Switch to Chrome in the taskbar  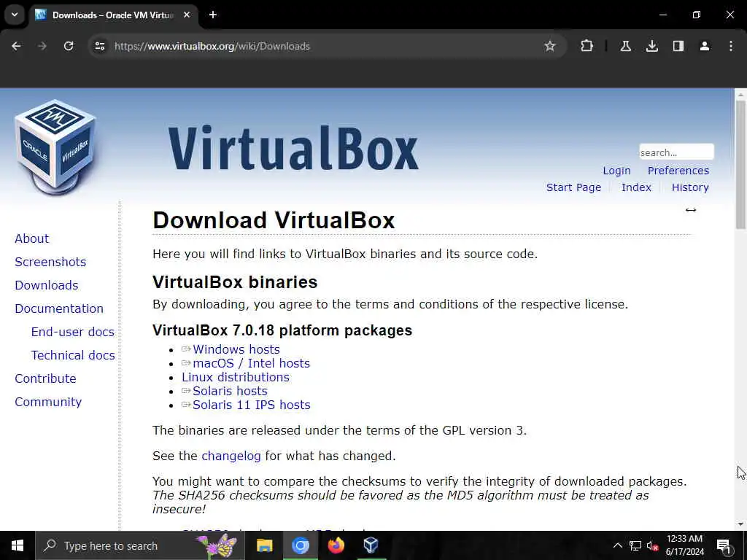point(300,545)
